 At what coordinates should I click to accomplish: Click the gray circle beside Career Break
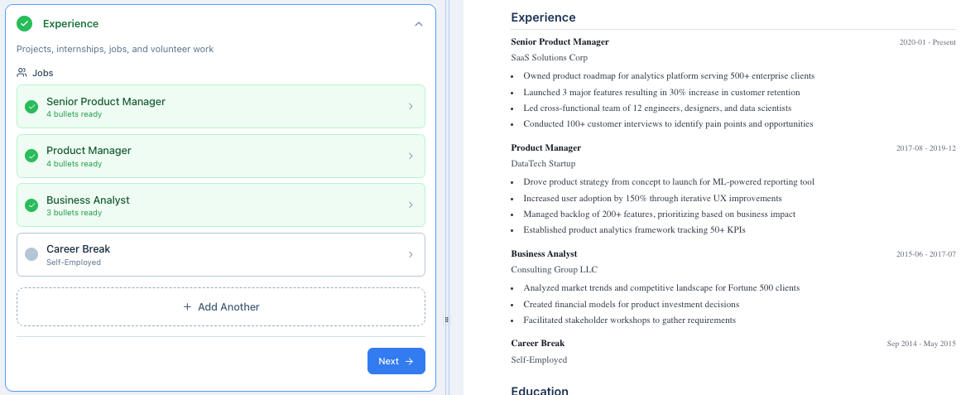[x=31, y=254]
